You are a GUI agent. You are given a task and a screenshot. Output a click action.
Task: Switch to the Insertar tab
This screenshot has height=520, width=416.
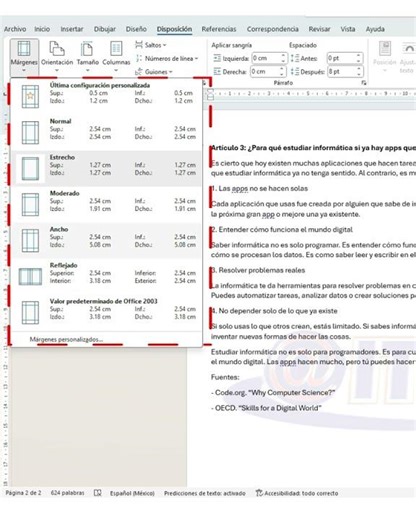(x=72, y=29)
